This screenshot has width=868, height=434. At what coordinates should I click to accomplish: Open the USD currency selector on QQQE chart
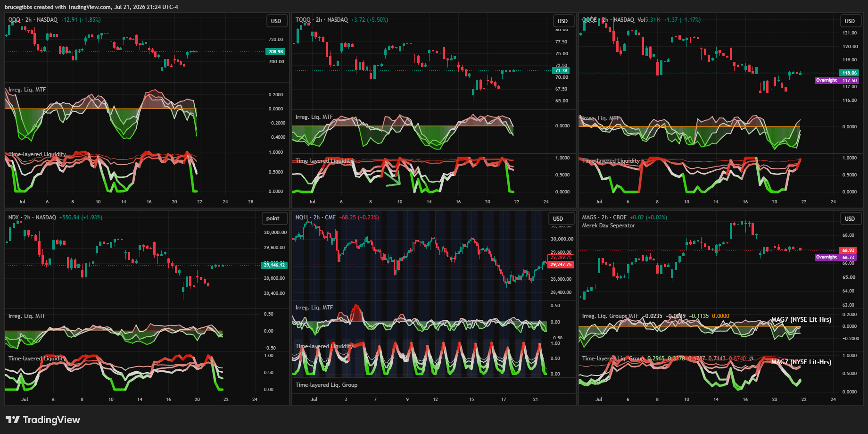[850, 21]
